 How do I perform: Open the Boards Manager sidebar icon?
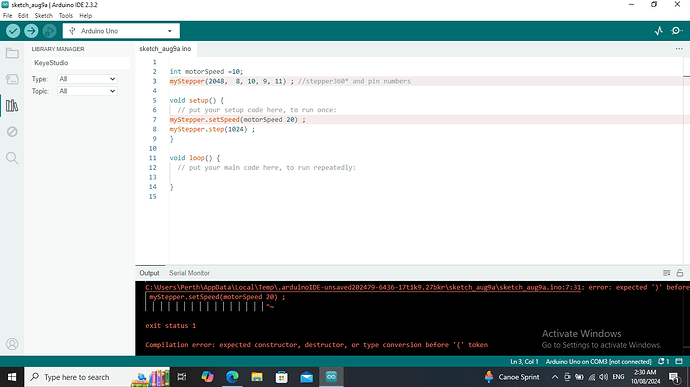coord(12,79)
